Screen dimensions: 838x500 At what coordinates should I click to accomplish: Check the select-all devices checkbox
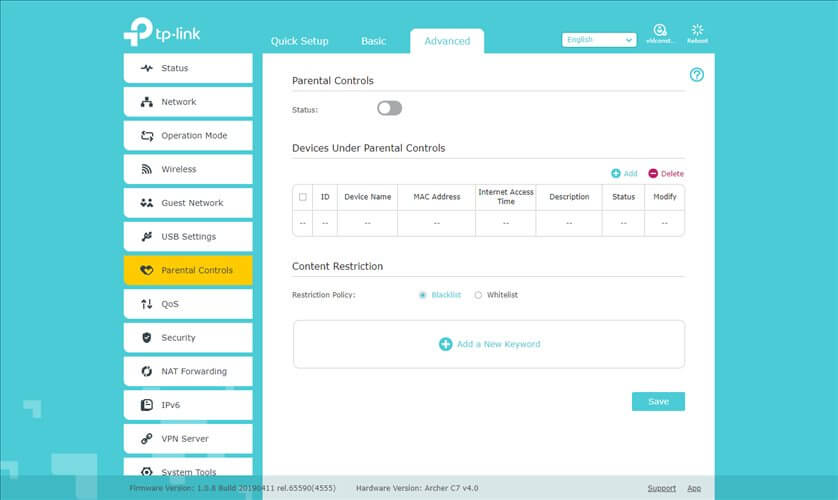pos(303,197)
